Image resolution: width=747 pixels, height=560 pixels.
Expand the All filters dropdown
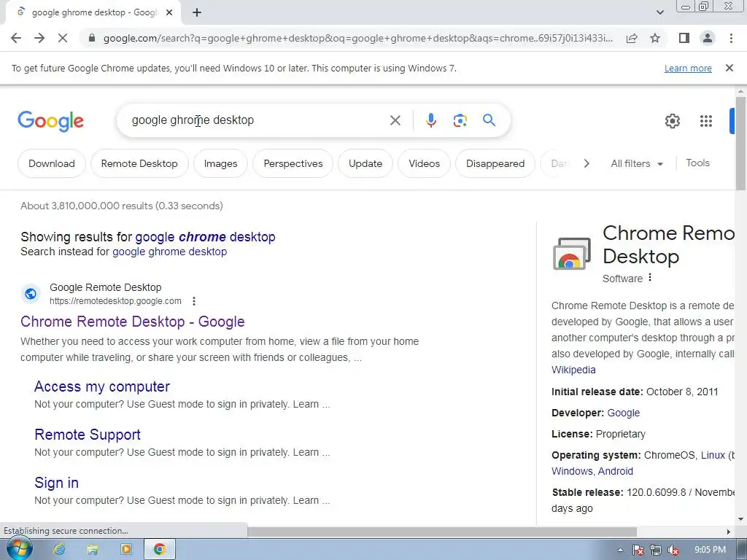tap(636, 163)
